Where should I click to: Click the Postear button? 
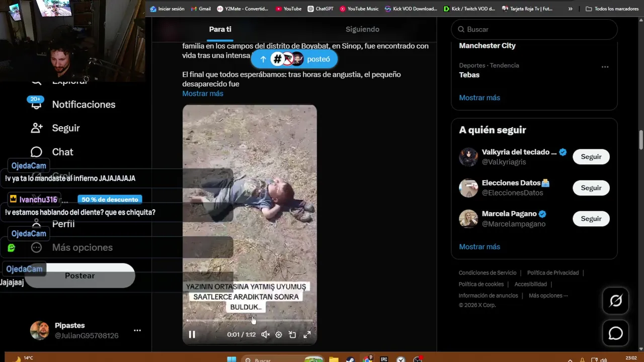coord(79,276)
